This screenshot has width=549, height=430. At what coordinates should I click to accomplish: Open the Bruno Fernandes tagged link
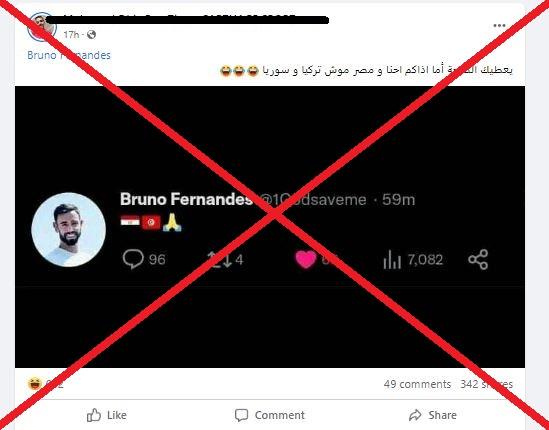tap(69, 55)
